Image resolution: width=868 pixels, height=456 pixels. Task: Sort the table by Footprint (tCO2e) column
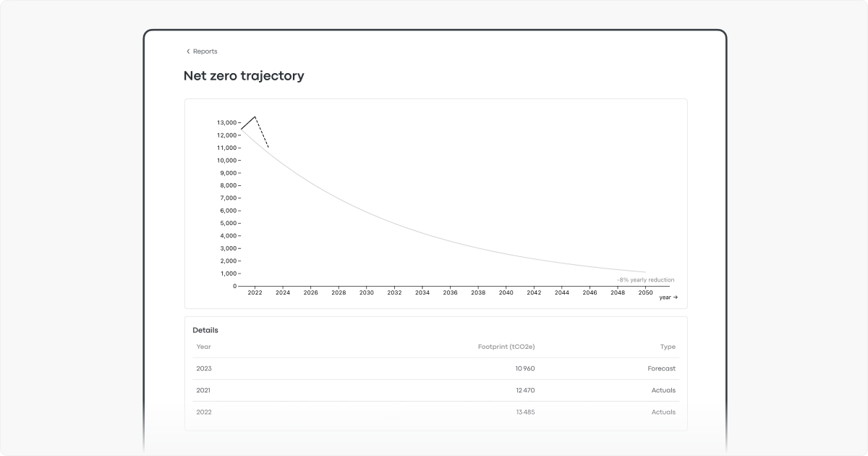(x=506, y=347)
